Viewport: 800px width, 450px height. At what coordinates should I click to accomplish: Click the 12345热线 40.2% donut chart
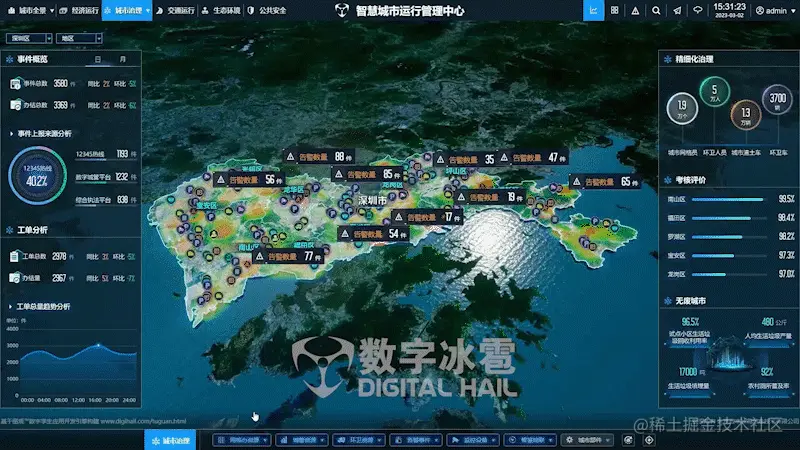[x=37, y=175]
